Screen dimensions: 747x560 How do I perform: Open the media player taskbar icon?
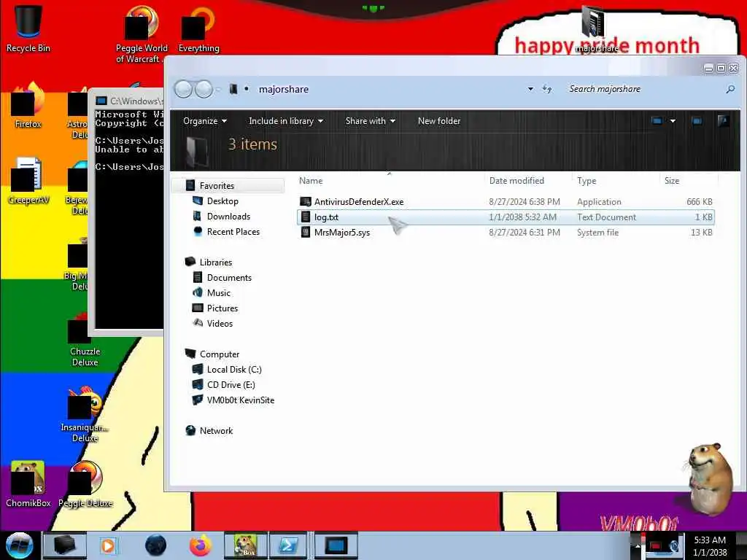coord(109,545)
